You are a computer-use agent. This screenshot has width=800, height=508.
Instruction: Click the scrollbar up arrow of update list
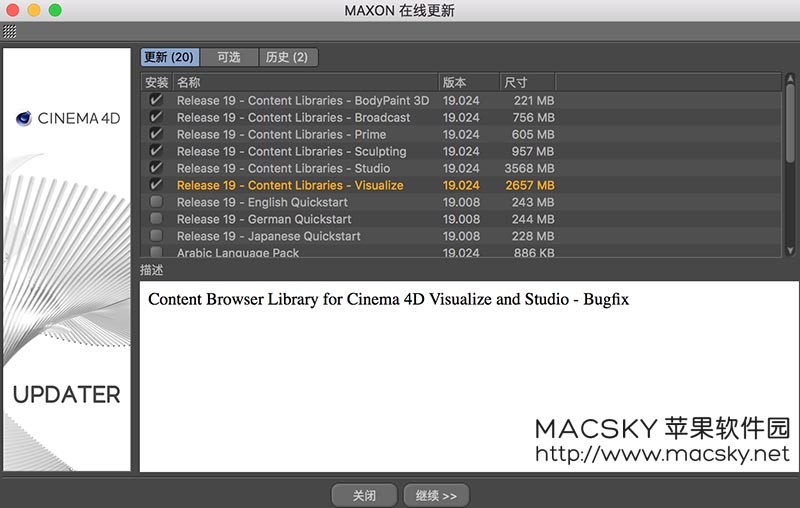coord(790,79)
